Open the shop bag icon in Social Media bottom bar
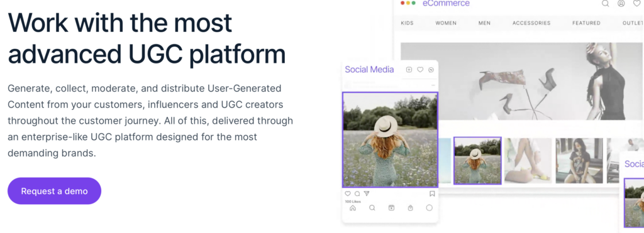 click(x=410, y=208)
